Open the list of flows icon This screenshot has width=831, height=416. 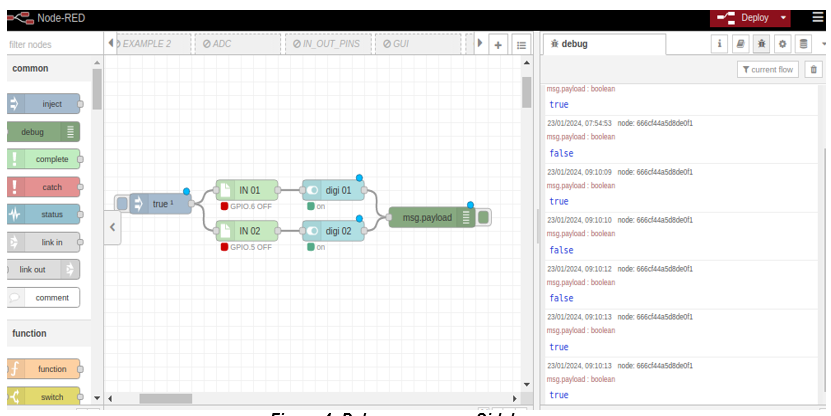click(520, 45)
